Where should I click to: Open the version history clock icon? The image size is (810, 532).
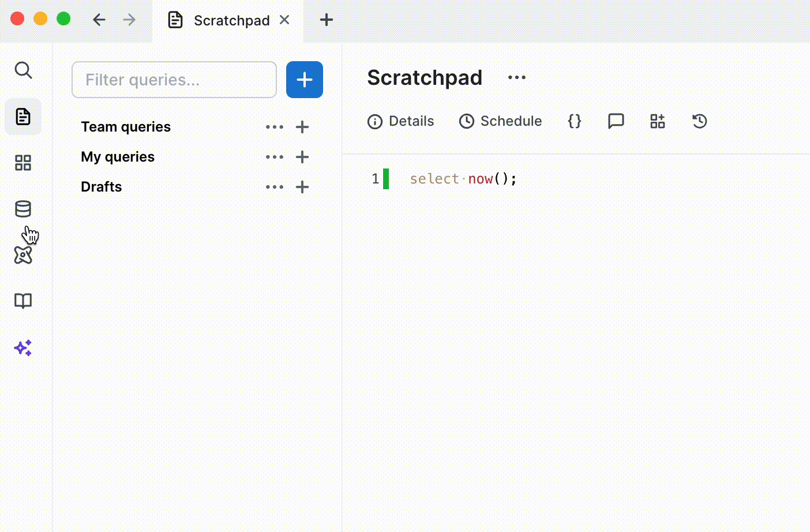(x=700, y=121)
